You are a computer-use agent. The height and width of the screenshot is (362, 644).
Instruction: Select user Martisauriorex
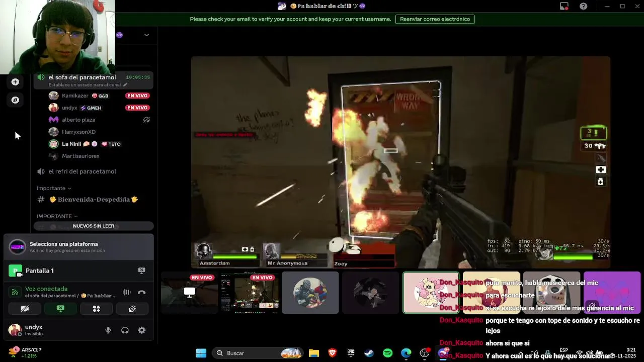point(80,156)
